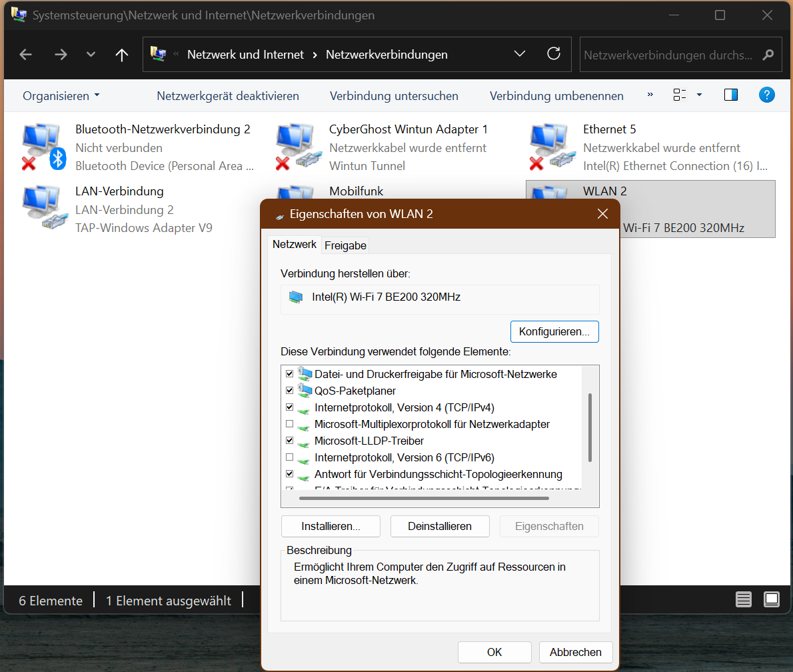793x672 pixels.
Task: Select the WLAN 2 connection
Action: pos(650,209)
